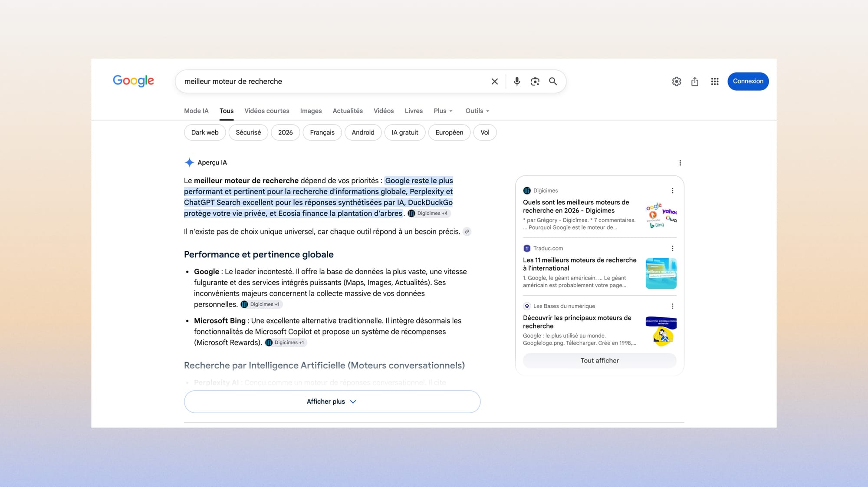The height and width of the screenshot is (487, 868).
Task: Expand the Outils dropdown
Action: (x=477, y=111)
